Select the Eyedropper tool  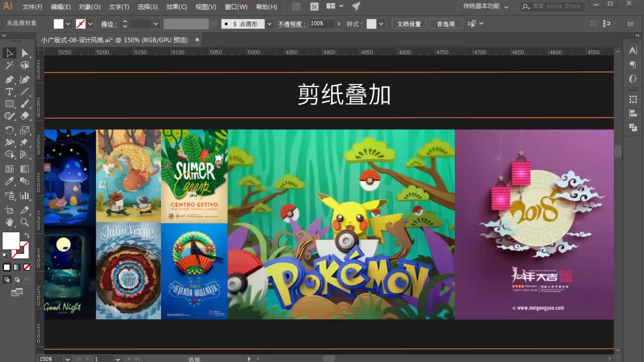click(9, 181)
